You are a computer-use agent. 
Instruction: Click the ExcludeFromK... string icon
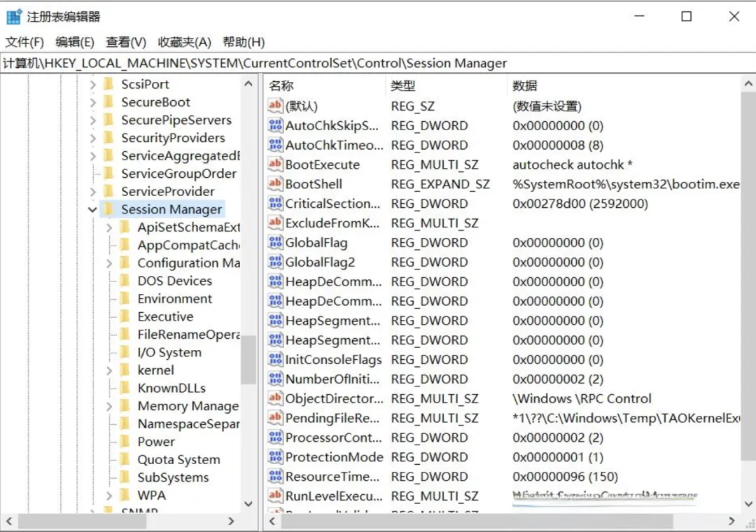tap(275, 223)
